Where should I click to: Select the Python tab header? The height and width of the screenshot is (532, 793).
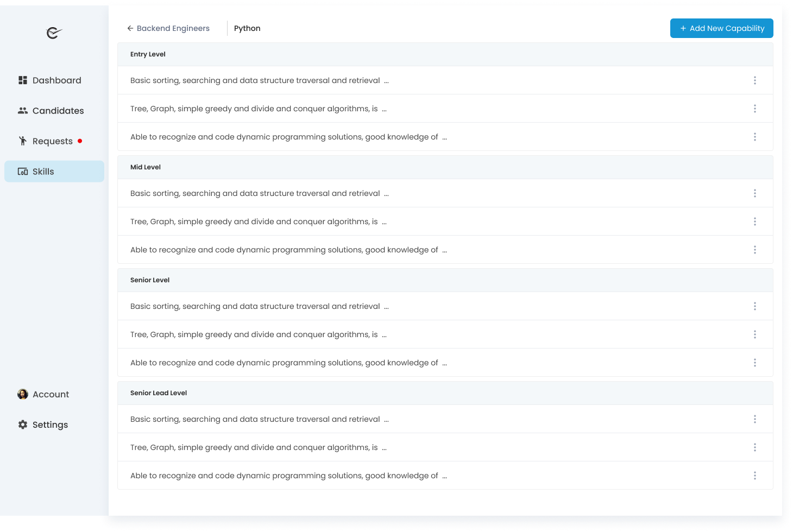247,28
